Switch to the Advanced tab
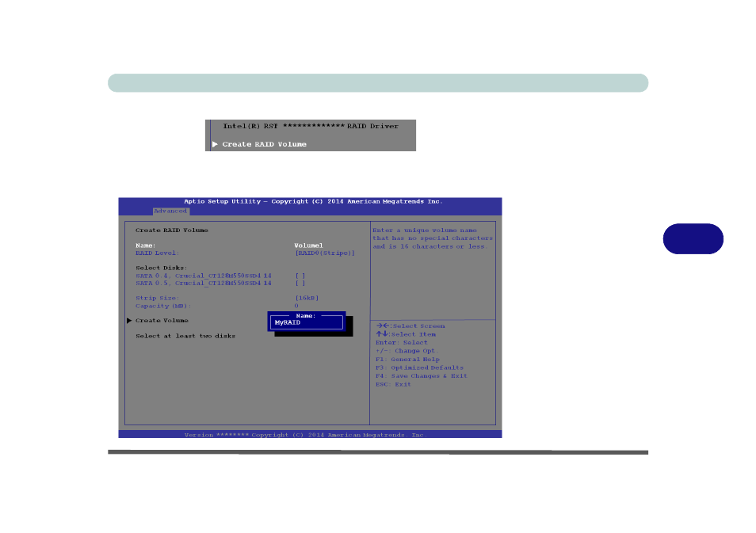 (x=170, y=211)
